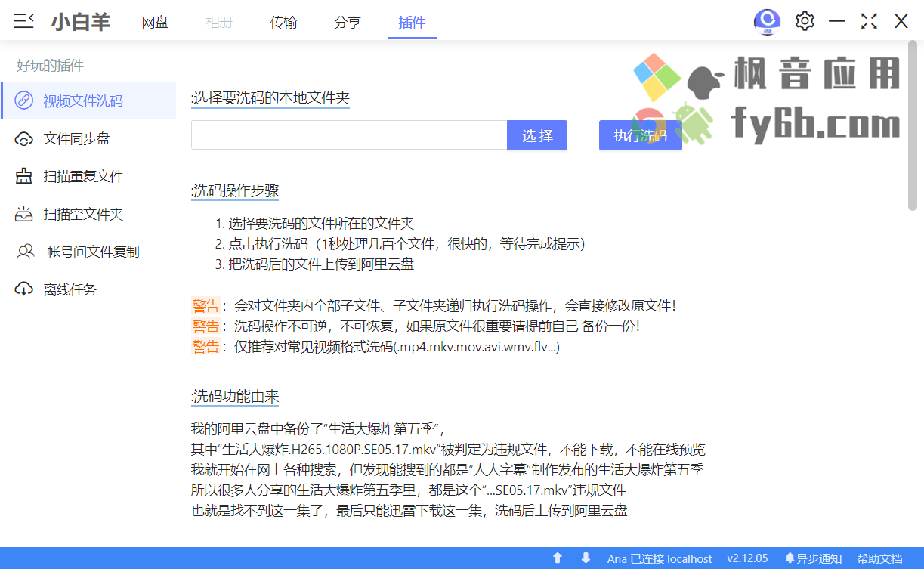924x569 pixels.
Task: Click the 选择 folder button
Action: pyautogui.click(x=537, y=135)
